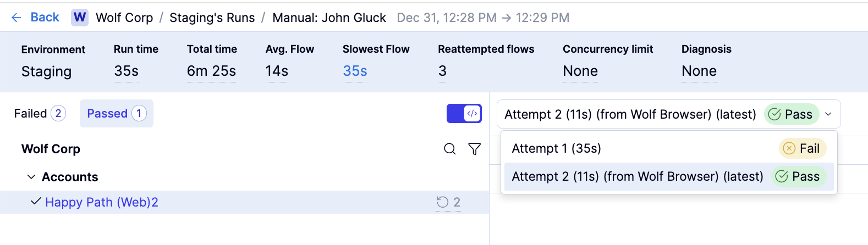Viewport: 868px width, 245px height.
Task: Click the retry count icon on Happy Path
Action: (443, 202)
